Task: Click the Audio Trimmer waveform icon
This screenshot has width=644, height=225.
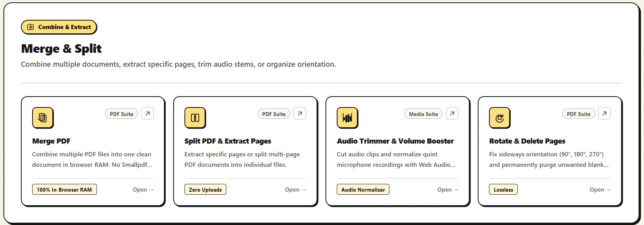Action: (347, 118)
